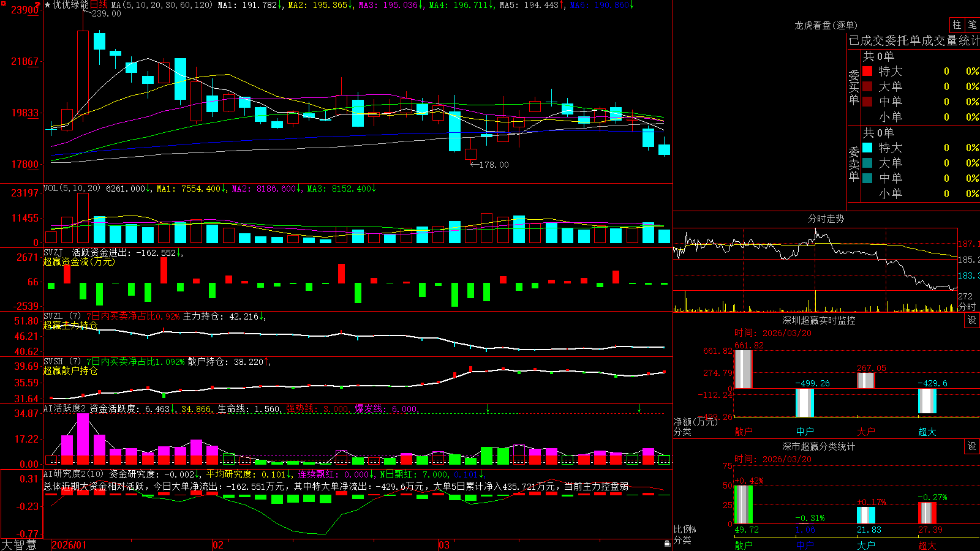This screenshot has width=980, height=551.
Task: Click the MA(5,10,20,30,60,120) indicator label
Action: click(162, 5)
